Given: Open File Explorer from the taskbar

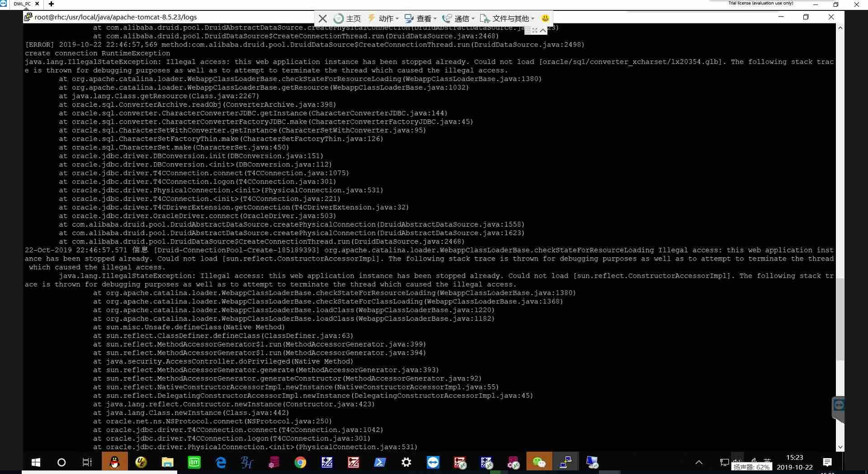Looking at the screenshot, I should 168,462.
